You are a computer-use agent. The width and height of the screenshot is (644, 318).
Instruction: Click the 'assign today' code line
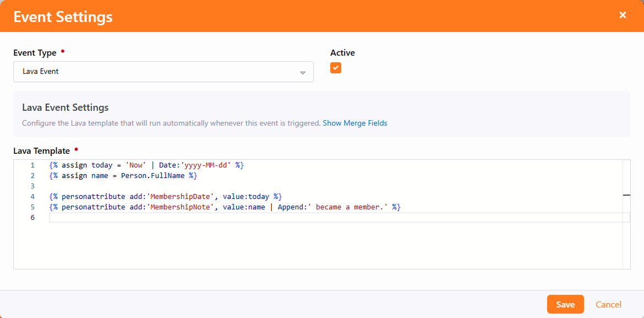(146, 165)
